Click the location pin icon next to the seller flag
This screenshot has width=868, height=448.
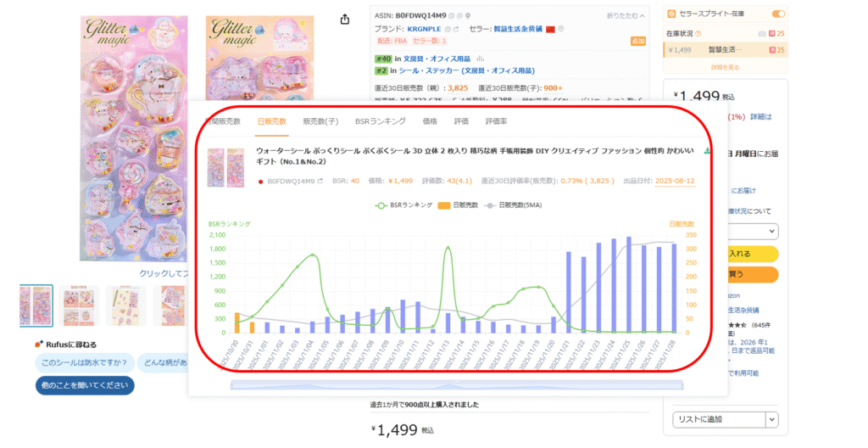click(x=561, y=29)
